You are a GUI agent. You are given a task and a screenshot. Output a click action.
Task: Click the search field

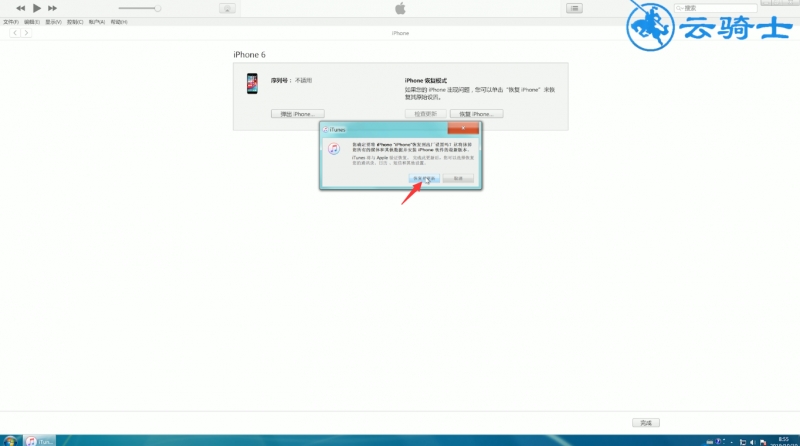pyautogui.click(x=715, y=8)
